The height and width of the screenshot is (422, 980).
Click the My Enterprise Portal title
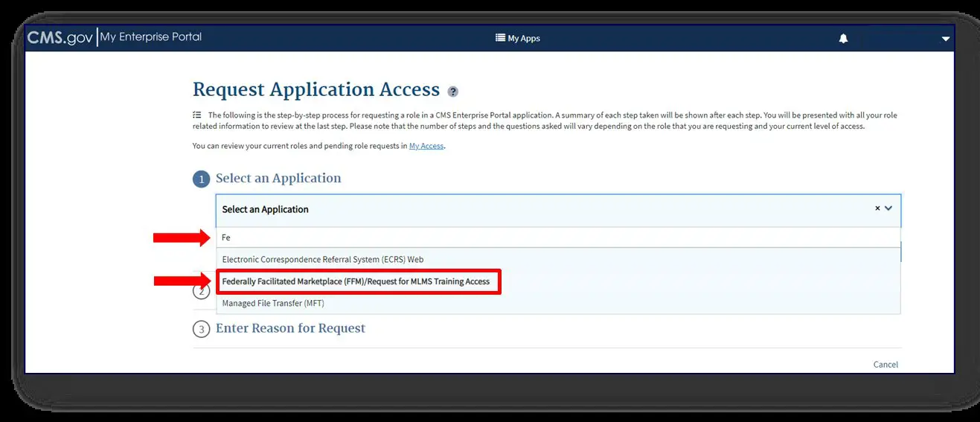151,37
